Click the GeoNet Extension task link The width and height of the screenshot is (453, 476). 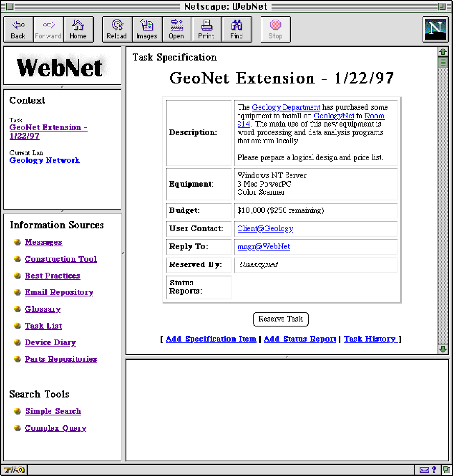(48, 132)
